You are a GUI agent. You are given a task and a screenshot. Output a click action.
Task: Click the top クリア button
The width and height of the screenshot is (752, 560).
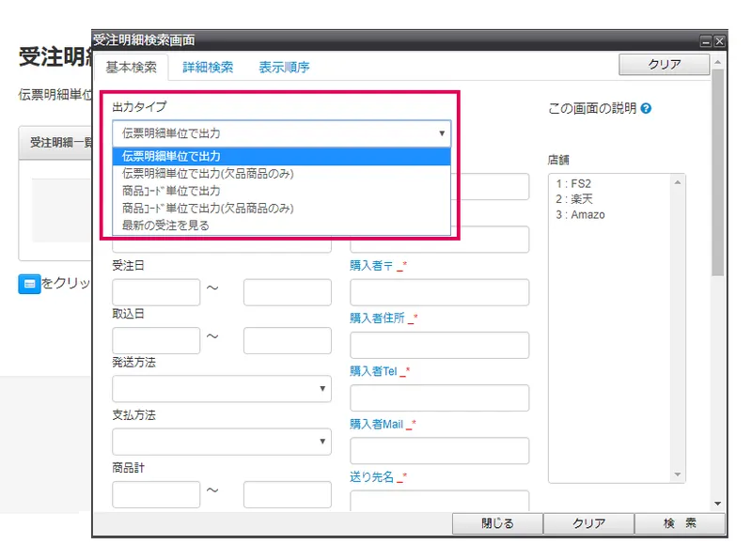[665, 64]
